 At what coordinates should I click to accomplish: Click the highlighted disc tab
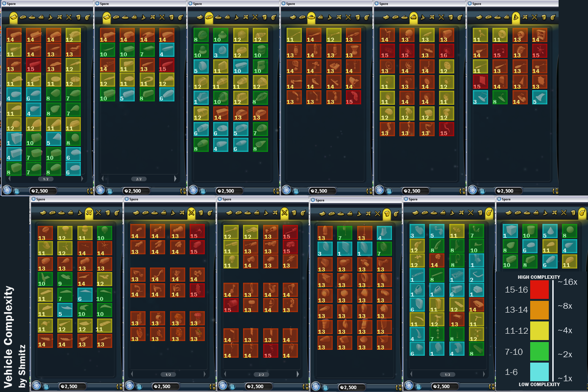pyautogui.click(x=209, y=18)
